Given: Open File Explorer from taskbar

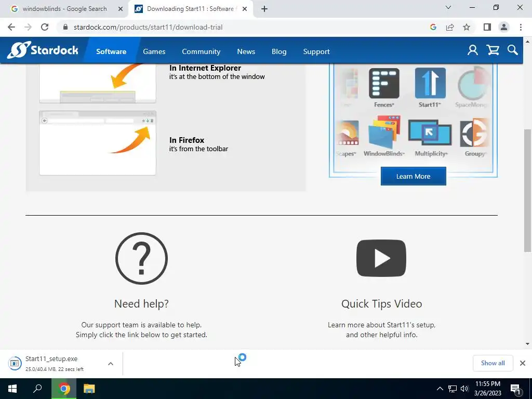Looking at the screenshot, I should click(89, 389).
